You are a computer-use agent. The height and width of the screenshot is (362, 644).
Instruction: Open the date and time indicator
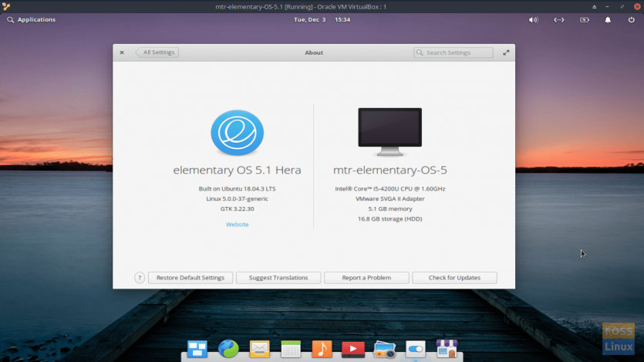pos(322,20)
